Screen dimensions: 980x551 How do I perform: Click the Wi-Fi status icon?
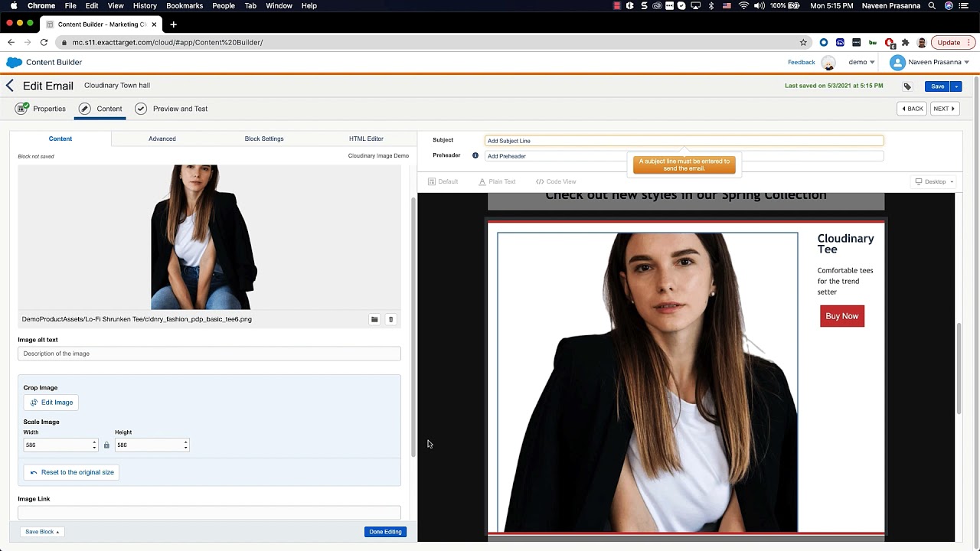coord(743,5)
